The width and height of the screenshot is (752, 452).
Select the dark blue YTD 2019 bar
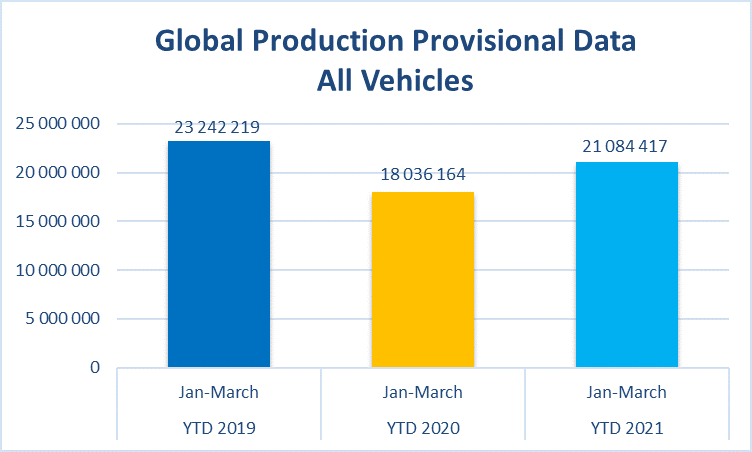[219, 254]
